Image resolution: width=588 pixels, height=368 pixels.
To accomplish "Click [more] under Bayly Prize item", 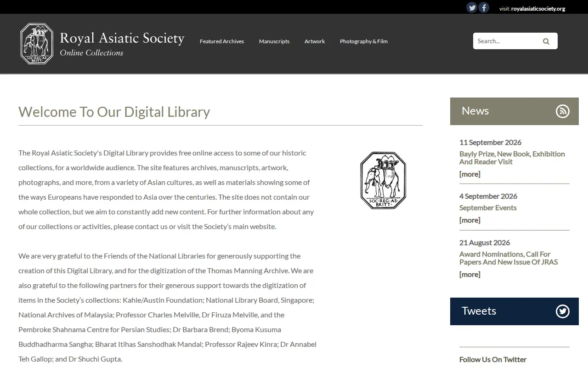I will 470,174.
